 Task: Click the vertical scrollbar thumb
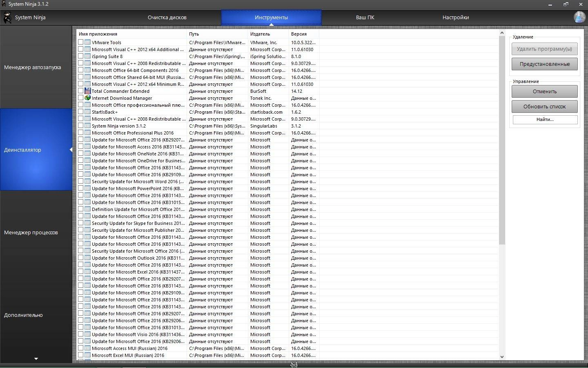click(x=502, y=140)
